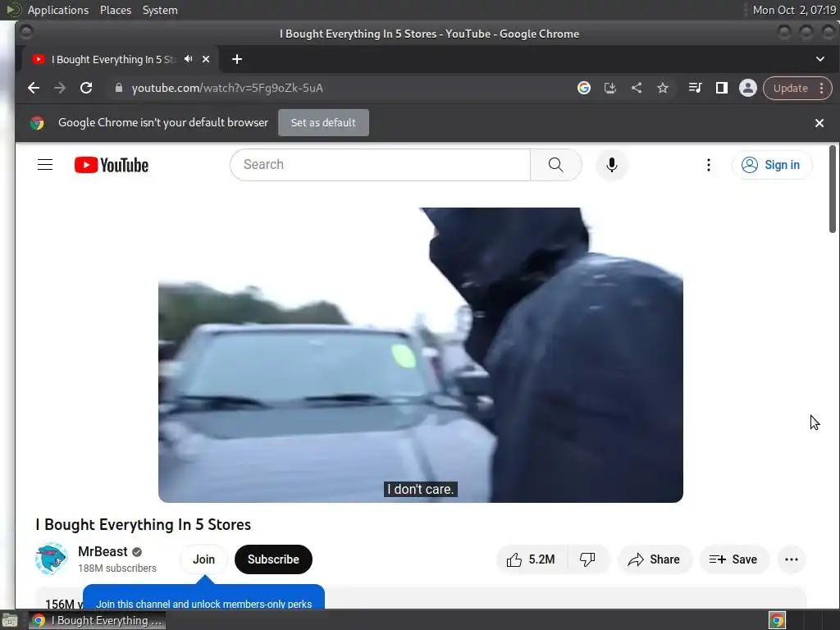
Task: Go back using the browser back arrow
Action: point(33,88)
